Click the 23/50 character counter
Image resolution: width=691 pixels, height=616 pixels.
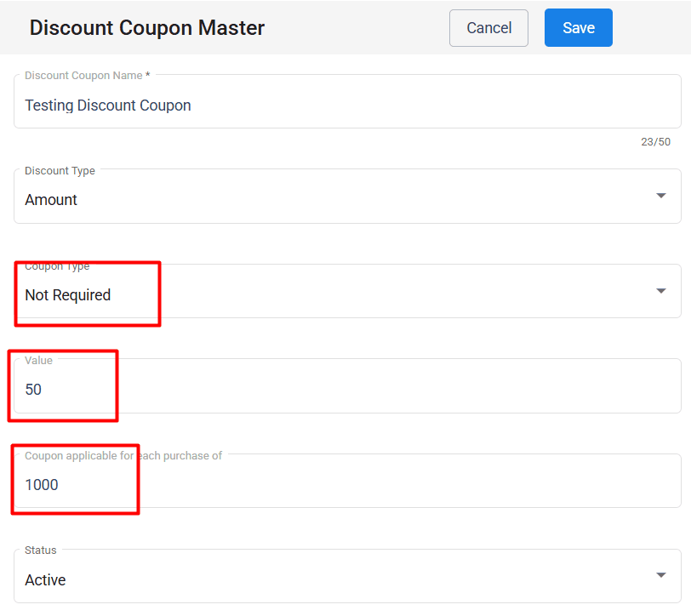pyautogui.click(x=655, y=142)
